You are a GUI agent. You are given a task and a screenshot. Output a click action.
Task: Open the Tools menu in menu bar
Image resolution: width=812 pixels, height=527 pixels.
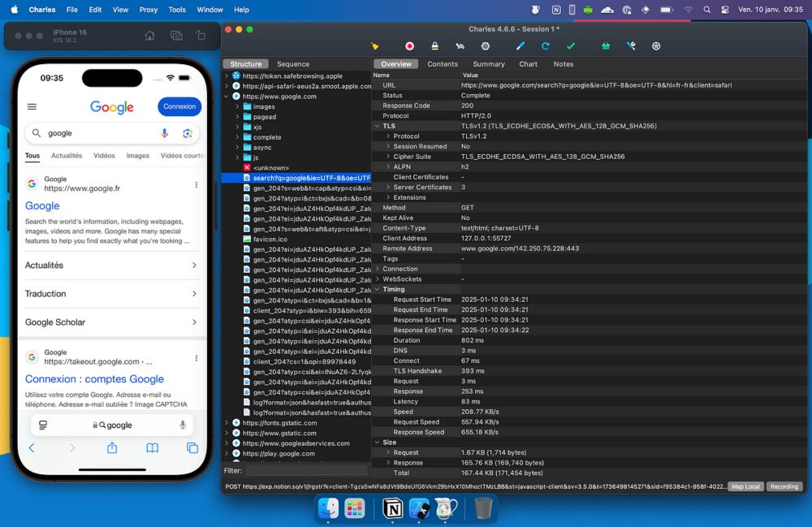(176, 9)
